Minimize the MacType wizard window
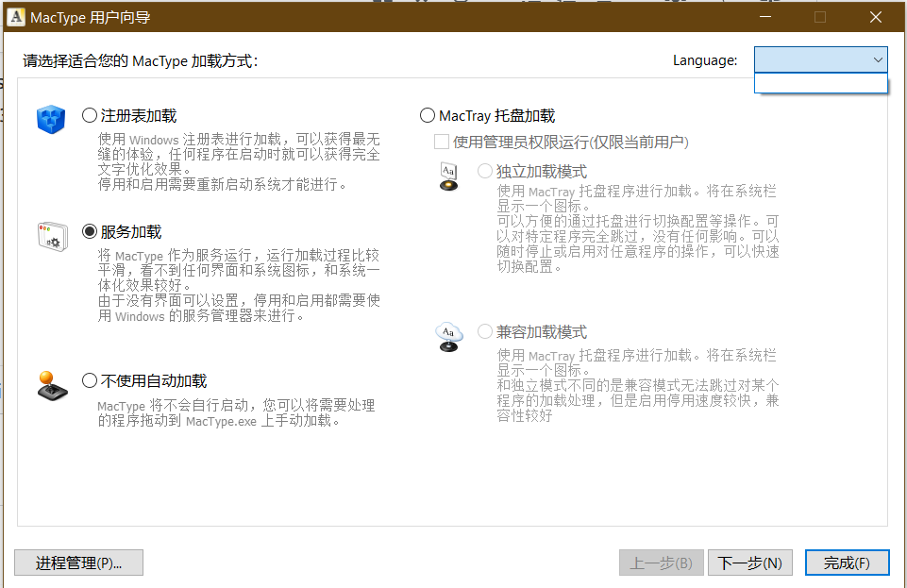This screenshot has width=907, height=588. [765, 17]
